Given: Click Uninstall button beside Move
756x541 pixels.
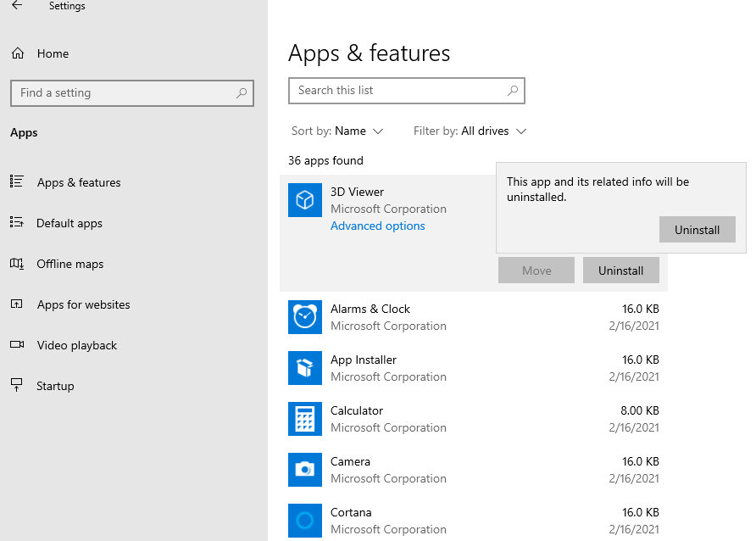Looking at the screenshot, I should click(621, 270).
